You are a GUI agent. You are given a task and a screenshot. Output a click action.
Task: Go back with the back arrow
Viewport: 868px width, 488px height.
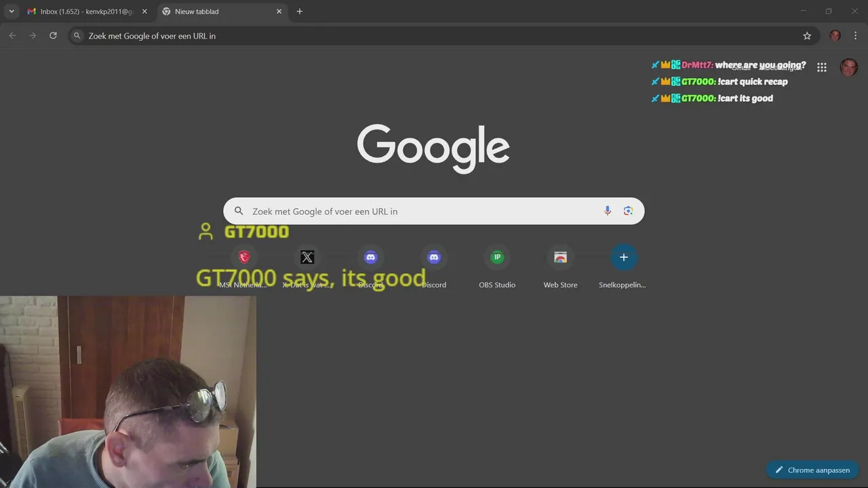(12, 36)
